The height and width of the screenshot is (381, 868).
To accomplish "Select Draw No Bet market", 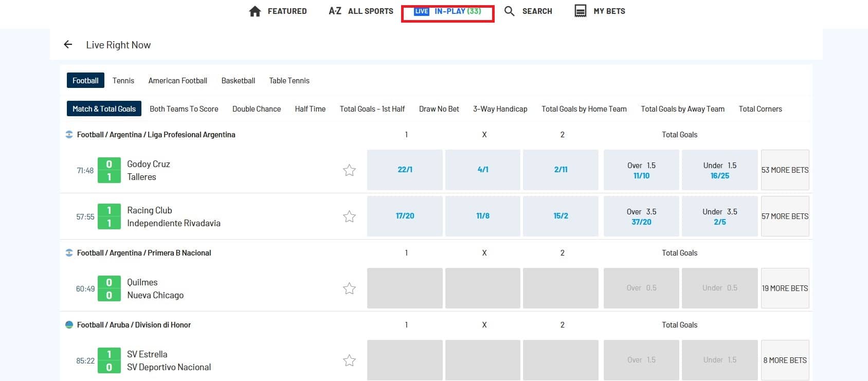I will pyautogui.click(x=439, y=109).
